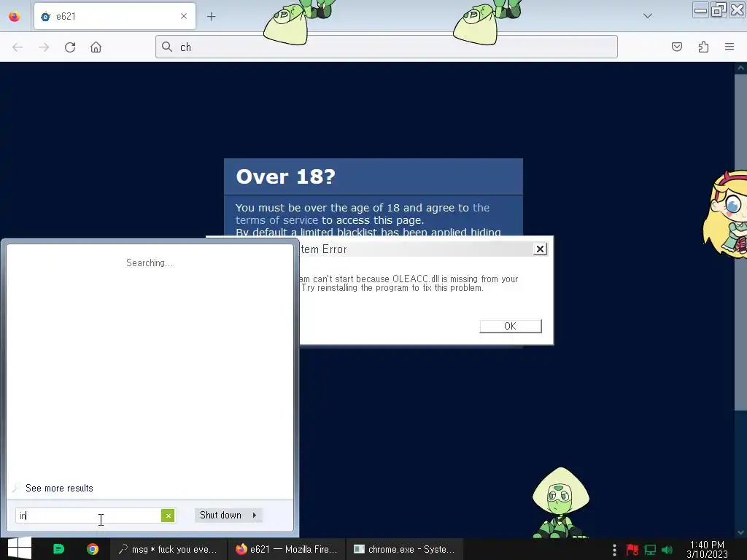The image size is (747, 560).
Task: Close the e621 tab
Action: (184, 16)
